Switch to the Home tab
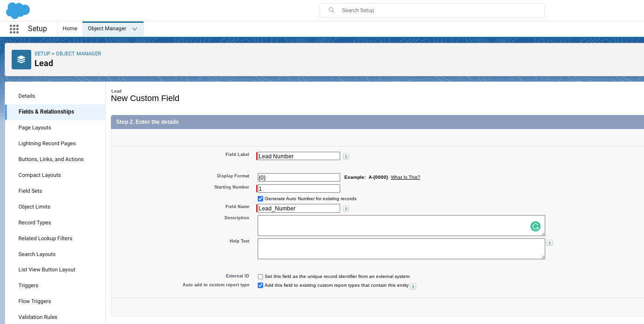The height and width of the screenshot is (324, 644). pyautogui.click(x=70, y=28)
